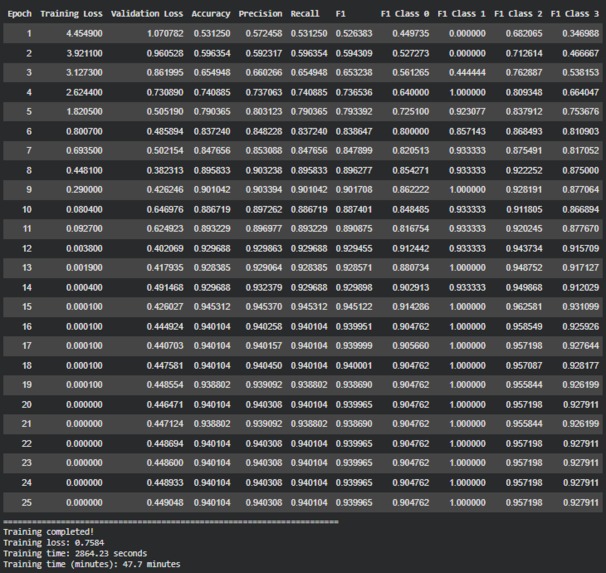Select training loss value 0.092700
Screen dimensions: 606x573
click(84, 229)
